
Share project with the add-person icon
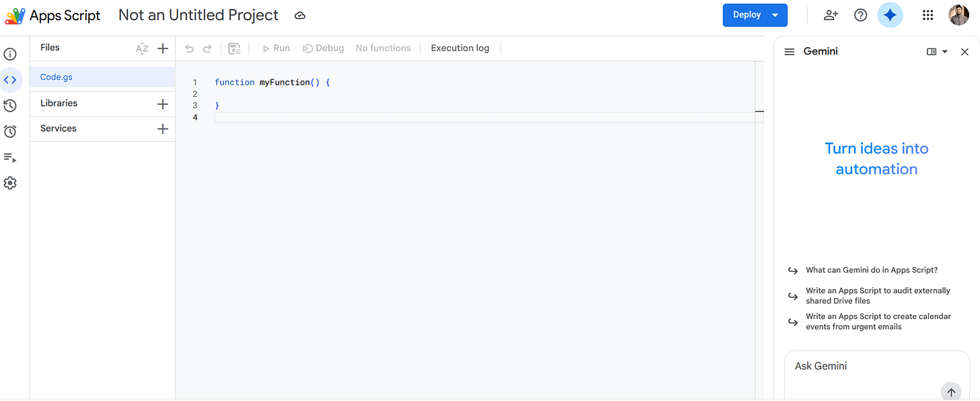[831, 15]
